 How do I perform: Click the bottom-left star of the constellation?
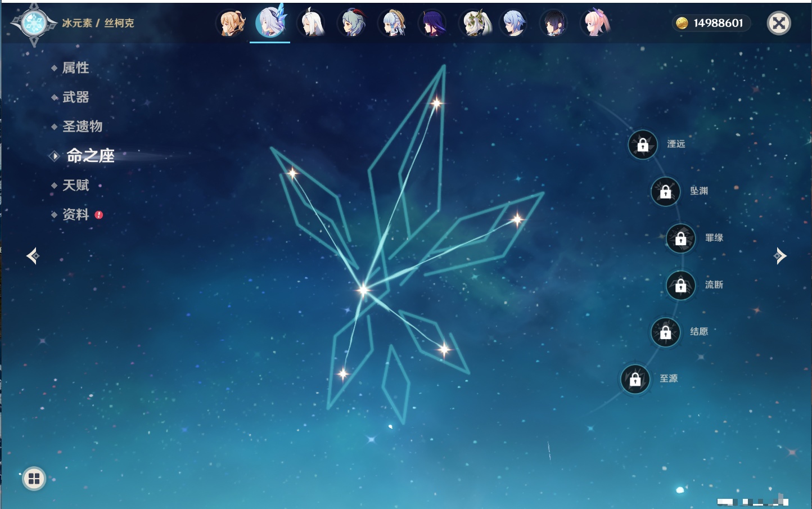tap(343, 373)
